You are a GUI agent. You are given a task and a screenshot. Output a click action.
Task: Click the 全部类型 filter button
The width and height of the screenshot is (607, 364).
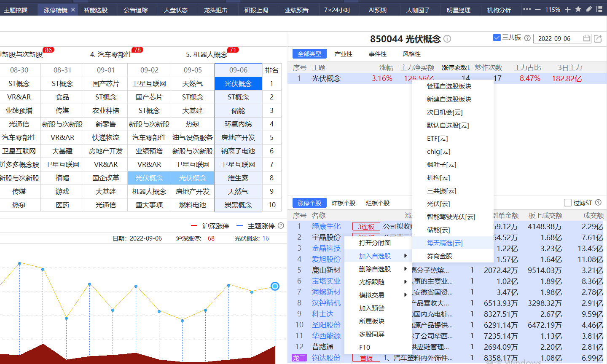point(309,54)
